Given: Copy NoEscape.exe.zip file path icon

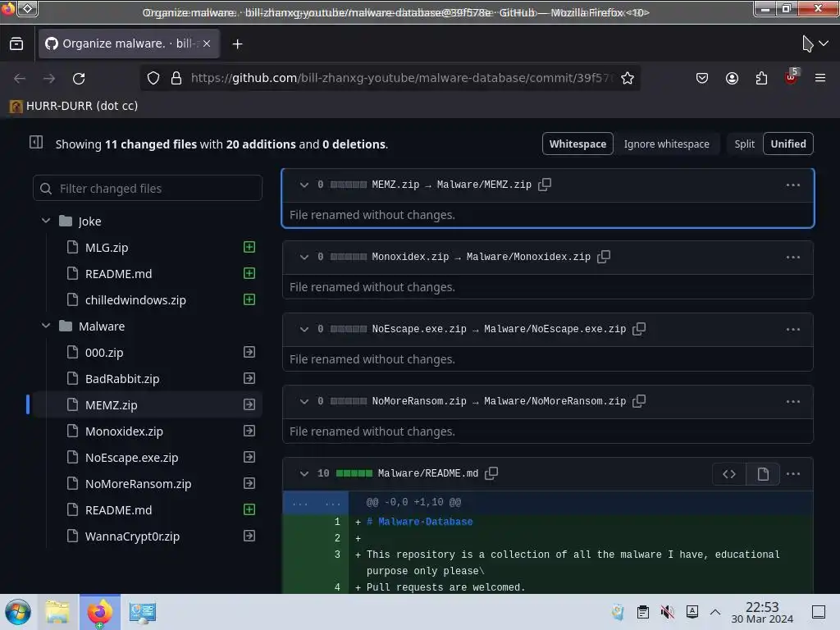Looking at the screenshot, I should 639,329.
